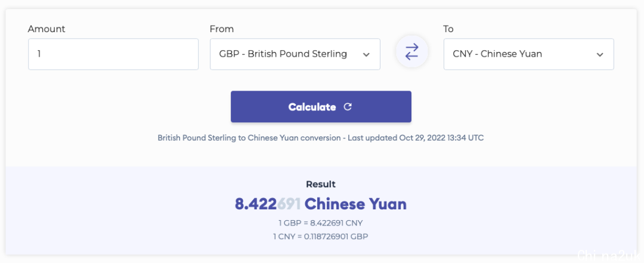Select the bold 8.422 result digits
The image size is (644, 263).
tap(255, 204)
